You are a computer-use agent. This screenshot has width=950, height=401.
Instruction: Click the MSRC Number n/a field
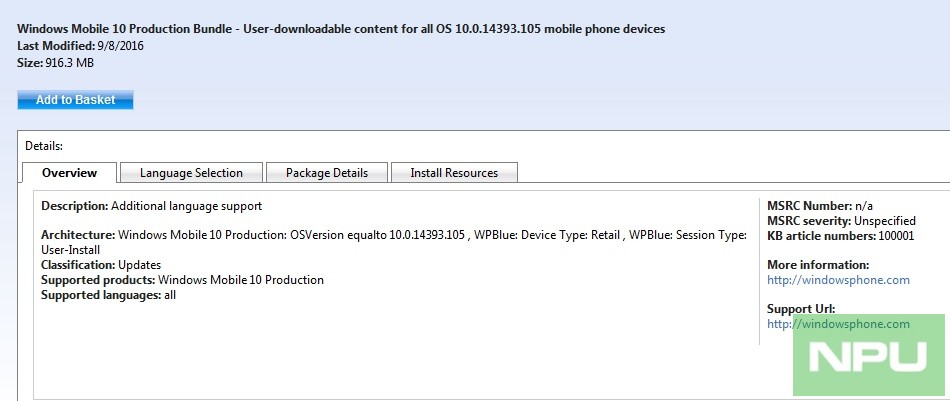point(826,206)
